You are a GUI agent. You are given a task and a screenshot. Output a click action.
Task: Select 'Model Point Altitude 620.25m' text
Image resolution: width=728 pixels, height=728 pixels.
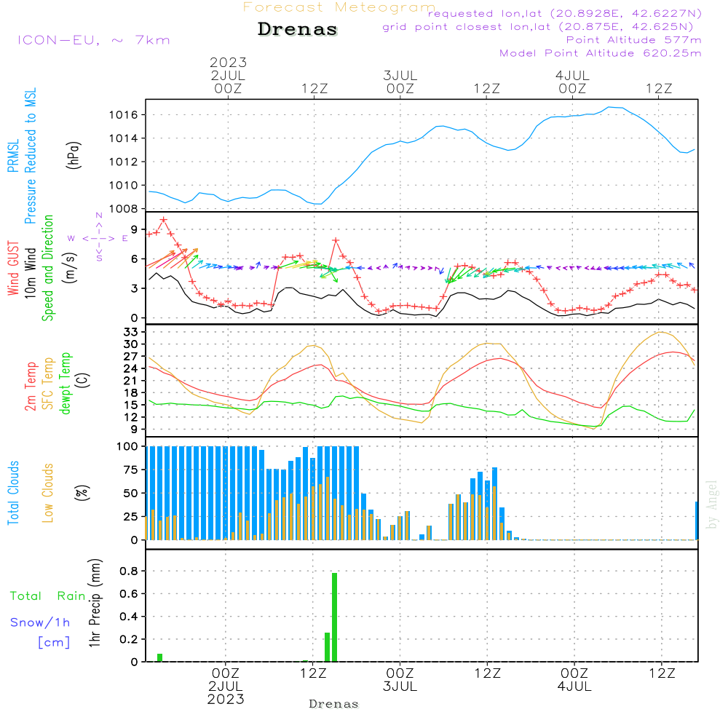pyautogui.click(x=600, y=53)
